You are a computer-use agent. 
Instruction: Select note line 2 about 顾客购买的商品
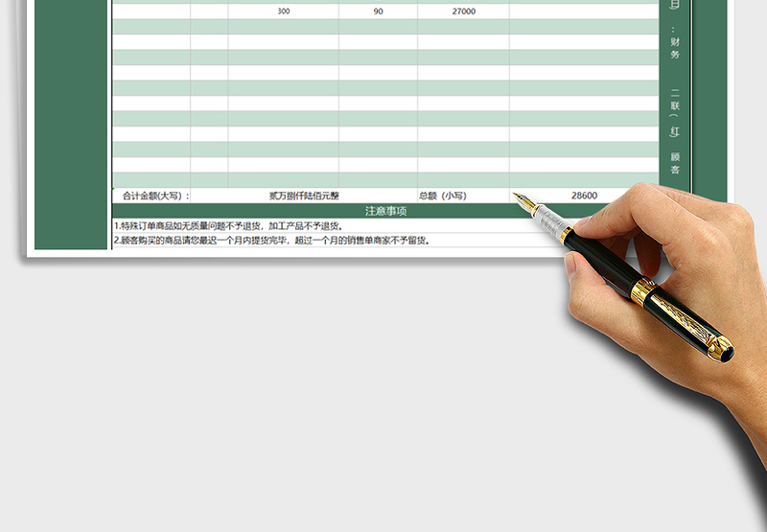272,240
